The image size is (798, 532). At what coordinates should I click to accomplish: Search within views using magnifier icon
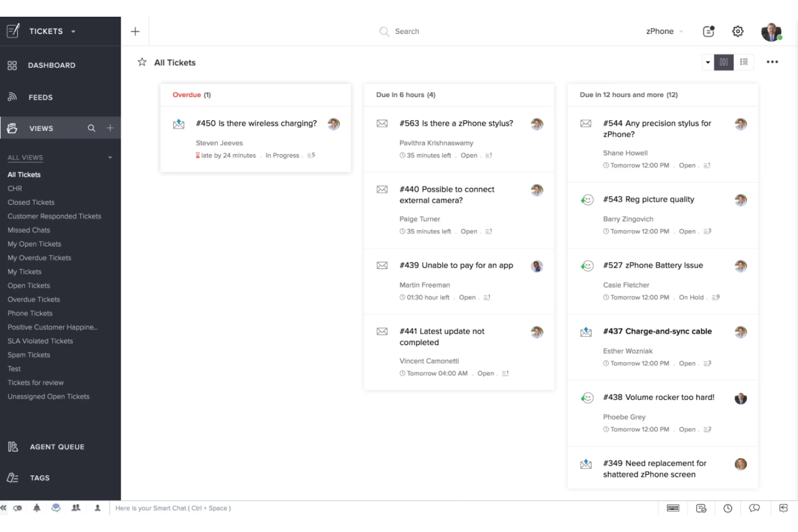(92, 128)
